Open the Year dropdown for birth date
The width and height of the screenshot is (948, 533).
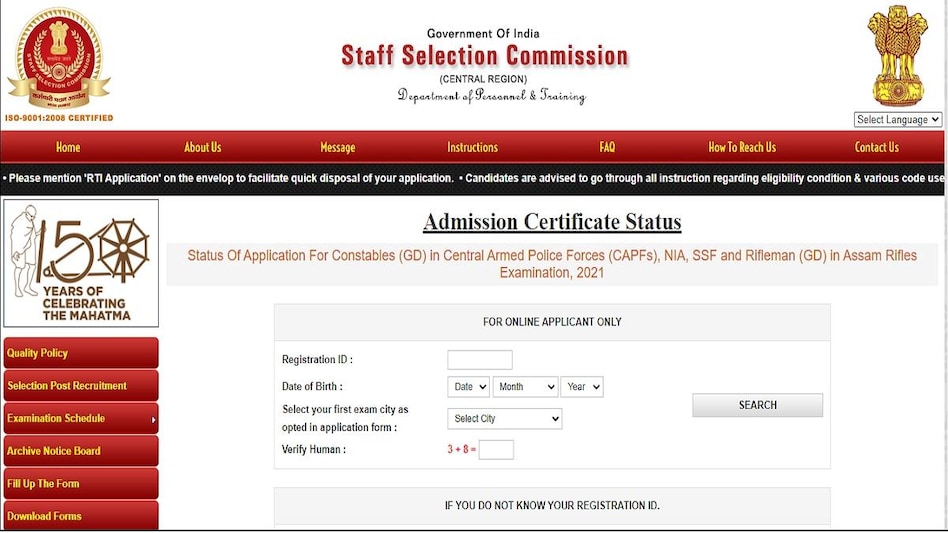pos(582,387)
